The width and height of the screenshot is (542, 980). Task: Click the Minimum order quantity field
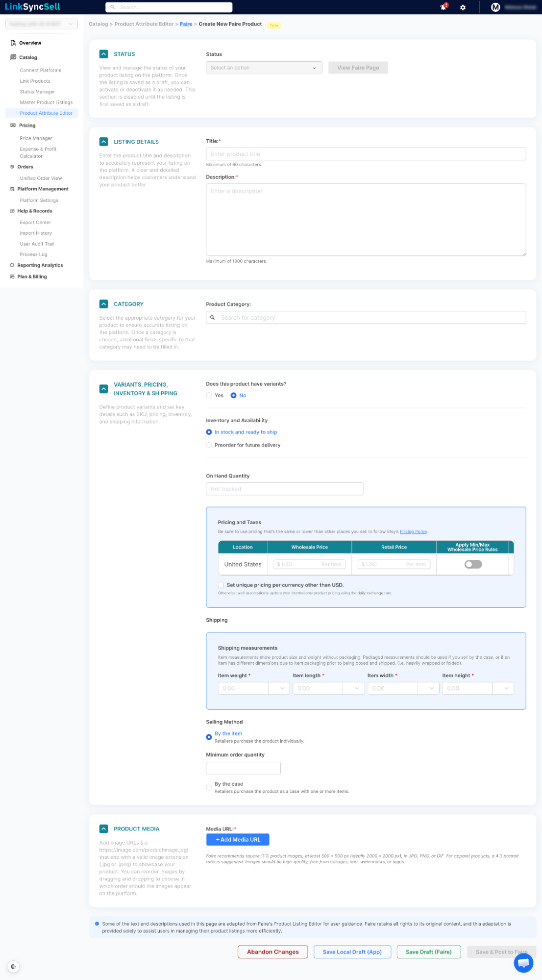[x=244, y=768]
